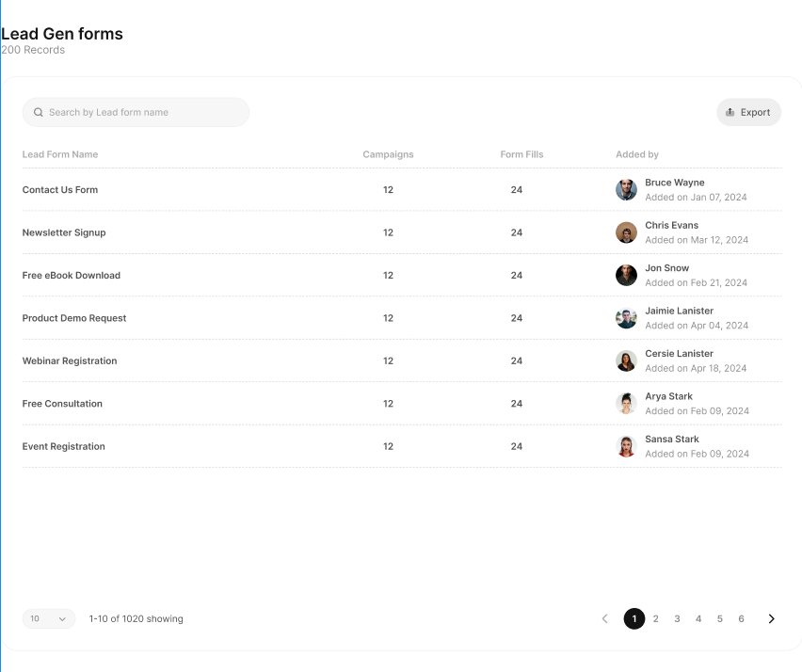Open the Newsletter Signup row
This screenshot has height=672, width=802.
coord(402,232)
